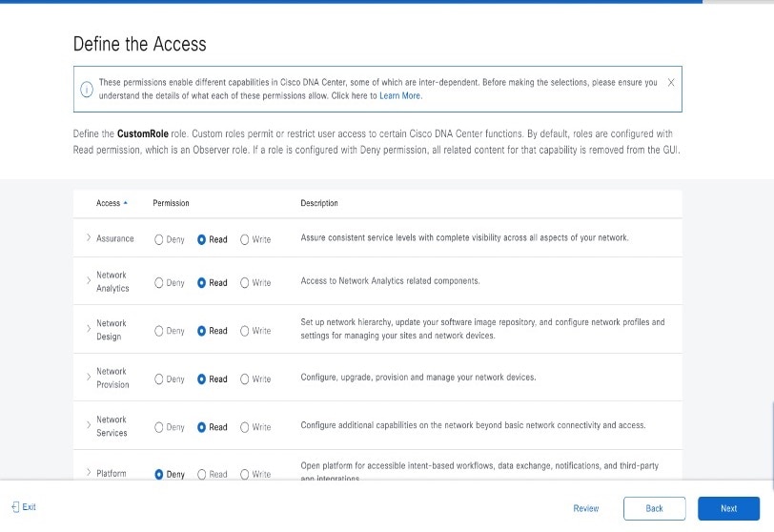Set Network Design to Deny
This screenshot has height=532, width=774.
158,331
